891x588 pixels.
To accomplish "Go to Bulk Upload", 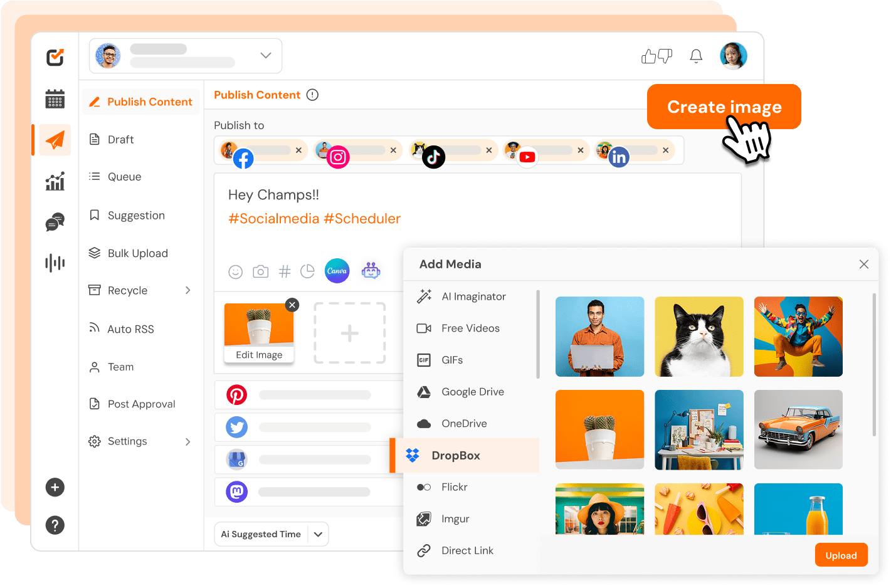I will (x=138, y=253).
